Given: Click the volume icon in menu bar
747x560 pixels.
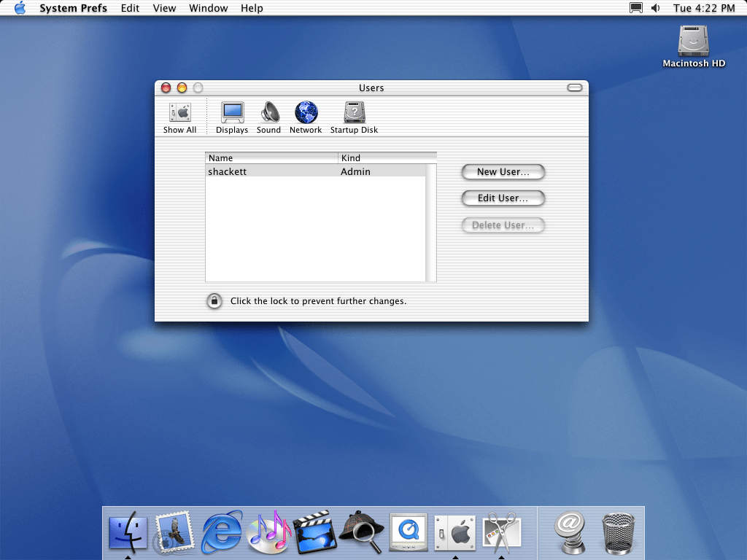Looking at the screenshot, I should click(655, 8).
